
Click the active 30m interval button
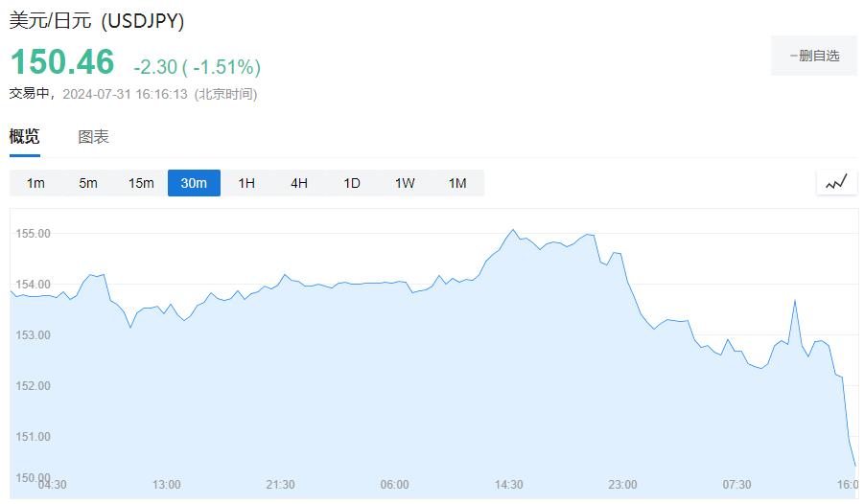194,183
